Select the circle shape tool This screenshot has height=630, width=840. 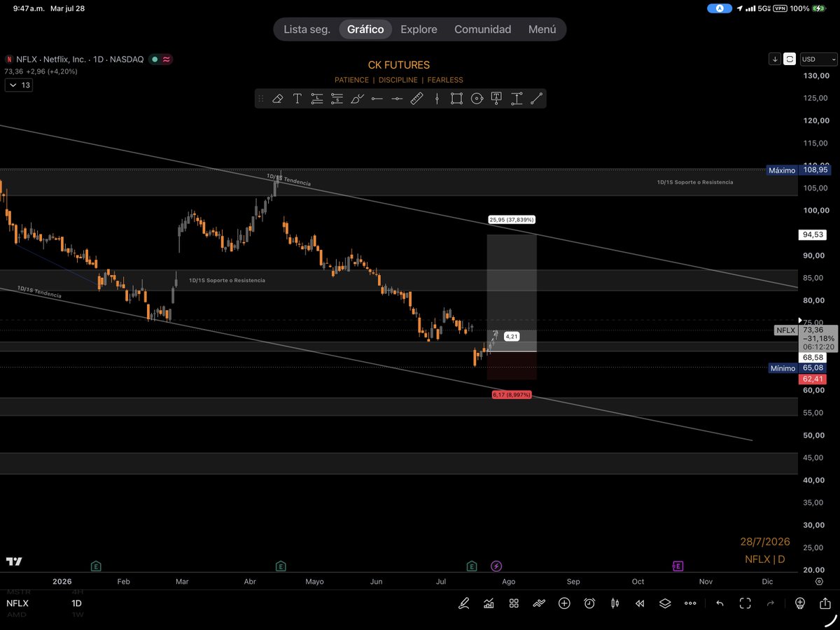(x=477, y=99)
